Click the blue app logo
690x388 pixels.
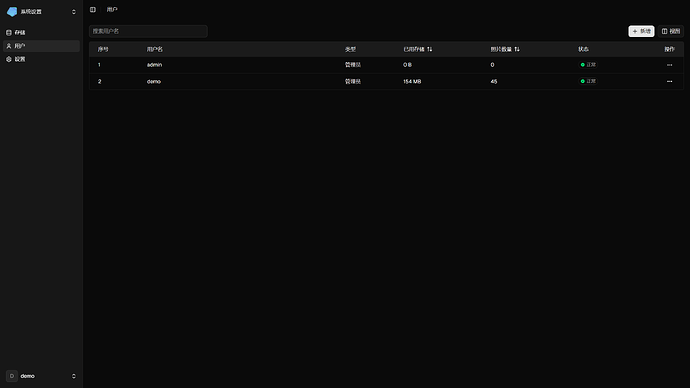12,11
